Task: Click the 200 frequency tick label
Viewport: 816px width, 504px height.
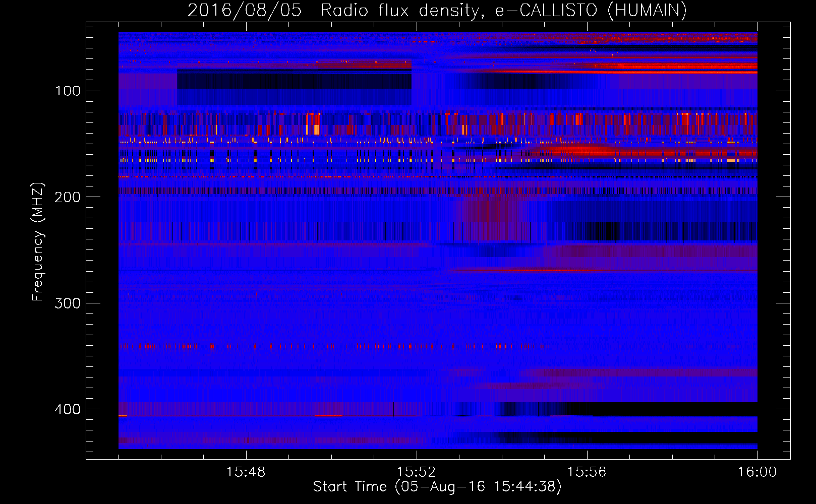Action: click(x=68, y=197)
